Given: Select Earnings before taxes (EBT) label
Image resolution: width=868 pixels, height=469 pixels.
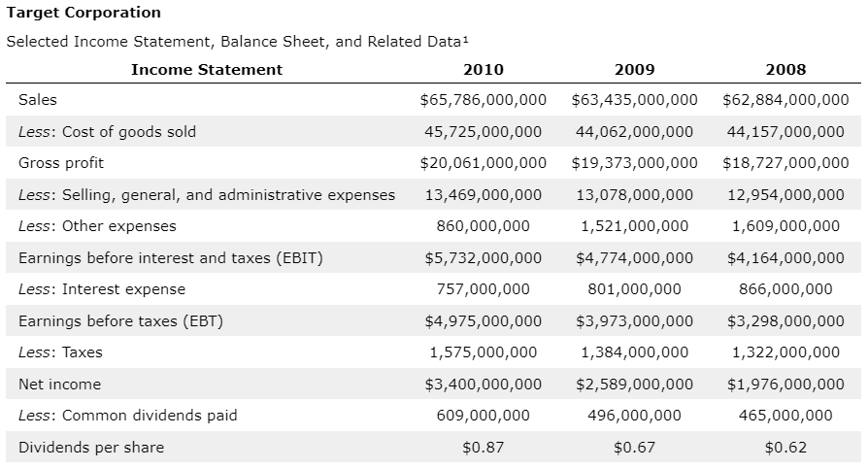Looking at the screenshot, I should 120,321.
